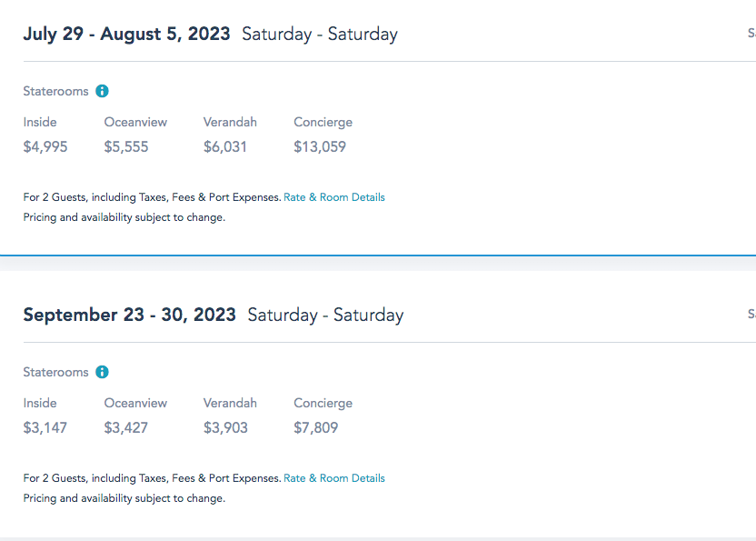Click Staterooms label in the July sailing
Image resolution: width=756 pixels, height=541 pixels.
coord(55,91)
